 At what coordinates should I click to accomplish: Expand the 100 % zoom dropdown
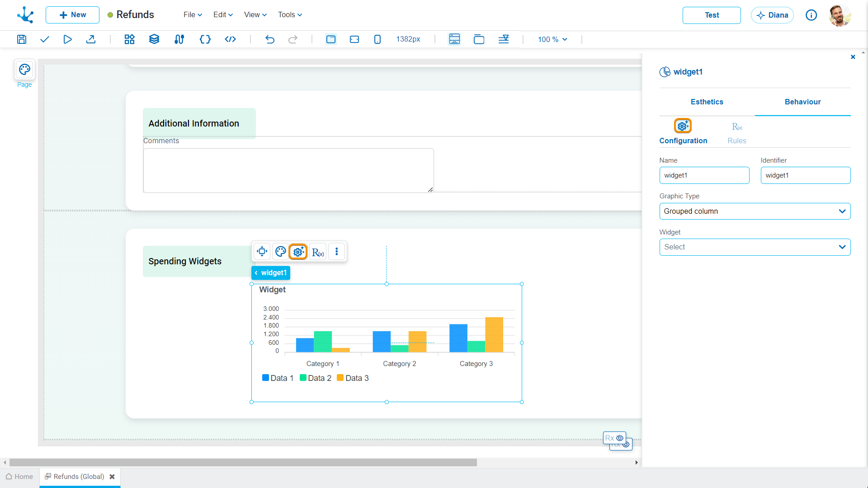click(552, 39)
